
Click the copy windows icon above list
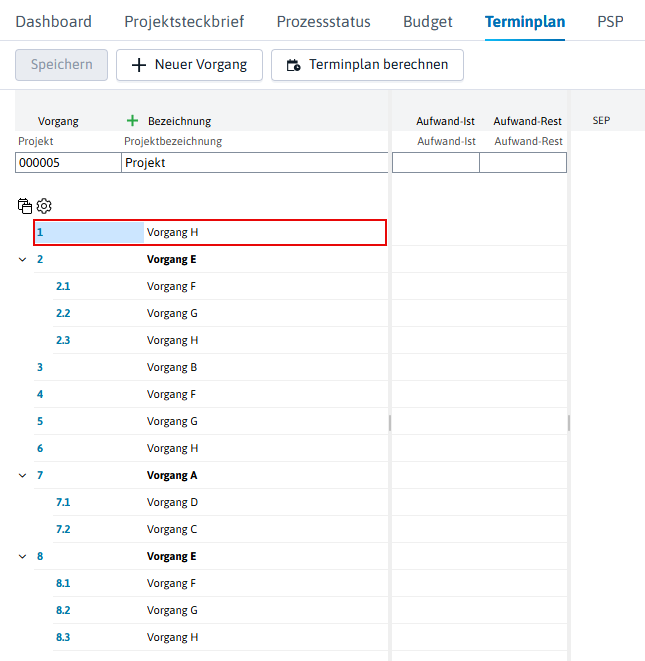25,206
